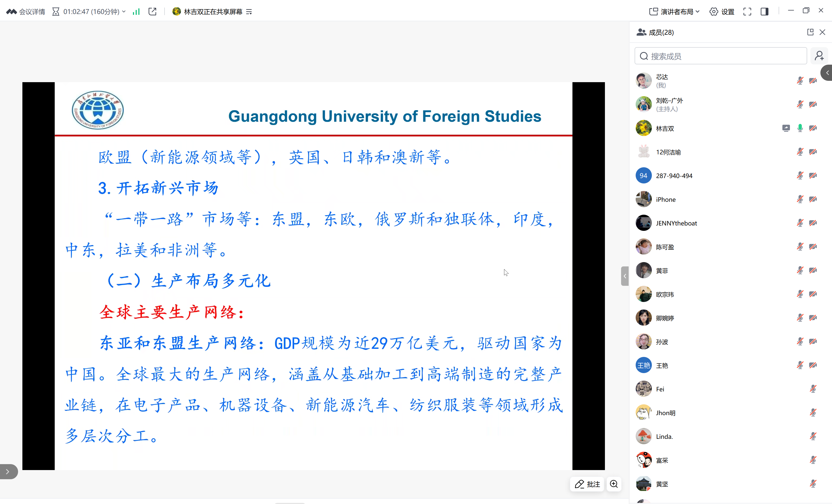Click the share meeting link icon
Viewport: 832px width, 504px height.
152,12
